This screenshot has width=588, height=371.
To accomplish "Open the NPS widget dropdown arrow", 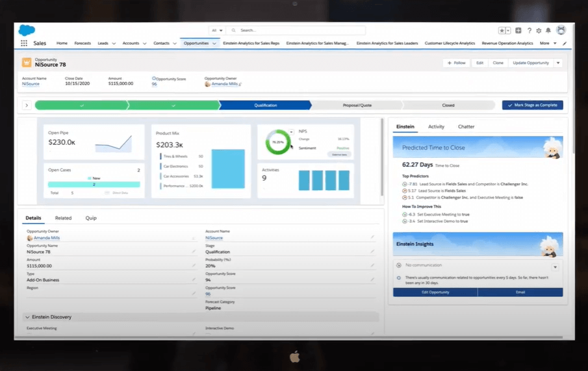I will (291, 132).
